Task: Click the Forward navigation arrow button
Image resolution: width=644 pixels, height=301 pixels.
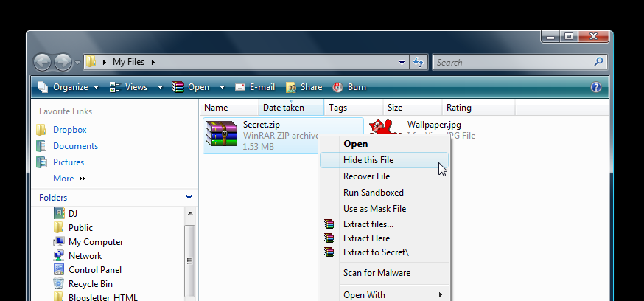Action: 63,63
